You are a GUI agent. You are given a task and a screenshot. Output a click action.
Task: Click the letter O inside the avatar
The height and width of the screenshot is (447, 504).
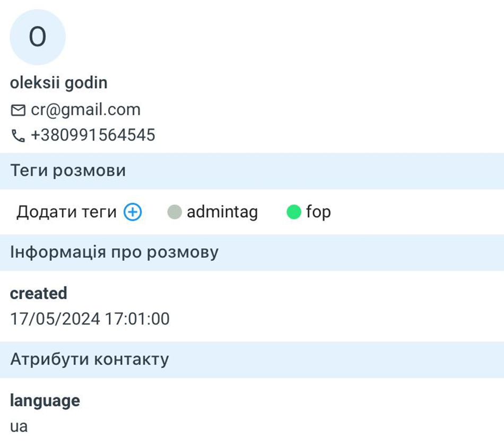[x=38, y=37]
